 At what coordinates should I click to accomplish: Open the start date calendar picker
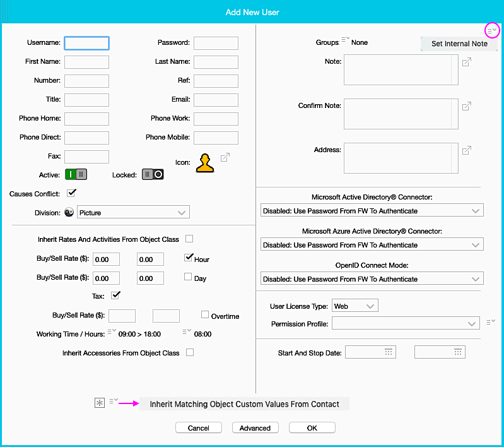point(389,352)
